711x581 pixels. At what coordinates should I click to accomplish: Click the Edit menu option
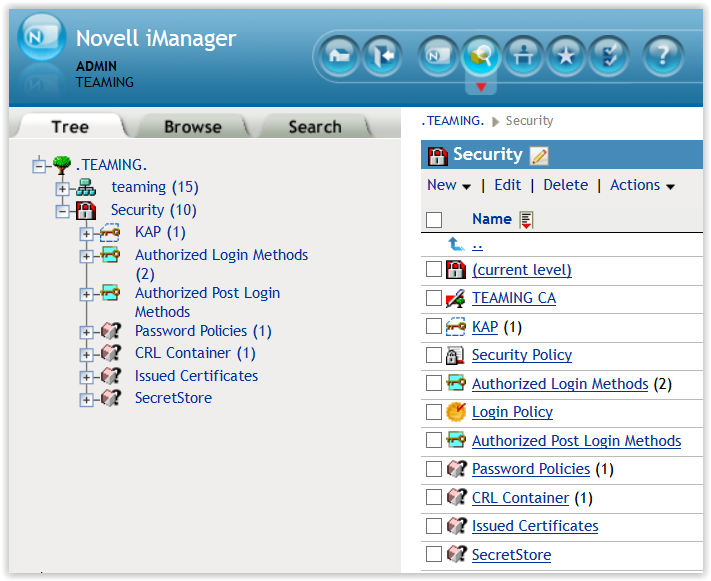point(507,185)
